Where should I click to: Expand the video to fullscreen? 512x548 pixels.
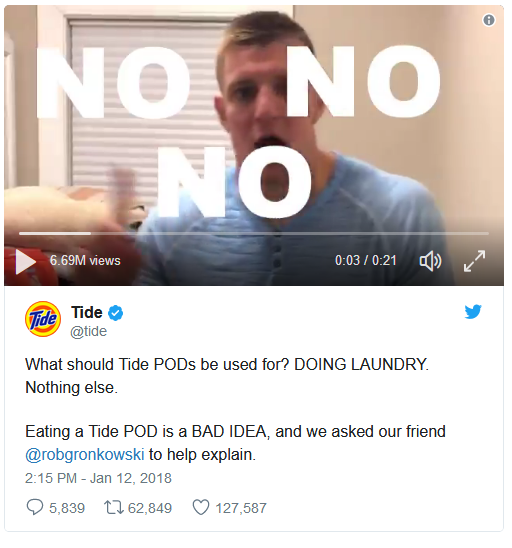tap(474, 261)
